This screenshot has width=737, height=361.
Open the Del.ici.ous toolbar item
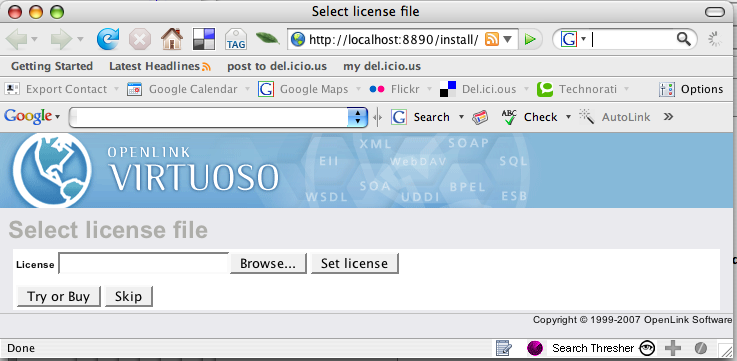478,89
